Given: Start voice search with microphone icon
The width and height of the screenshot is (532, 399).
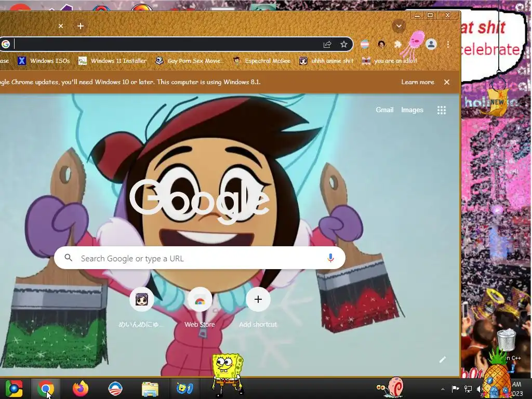Looking at the screenshot, I should coord(330,258).
